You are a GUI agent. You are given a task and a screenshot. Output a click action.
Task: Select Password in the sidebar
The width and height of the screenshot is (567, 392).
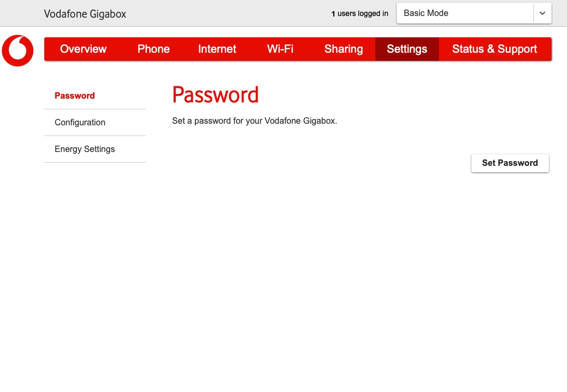(75, 96)
